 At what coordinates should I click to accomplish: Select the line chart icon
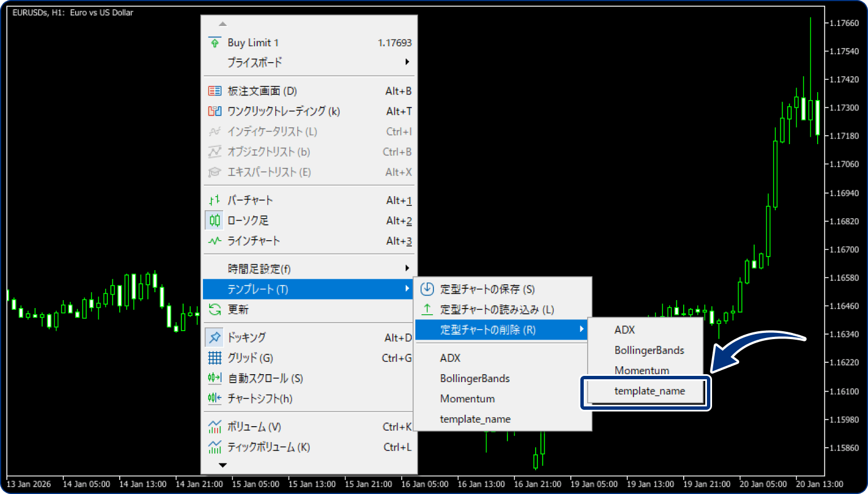pyautogui.click(x=215, y=241)
